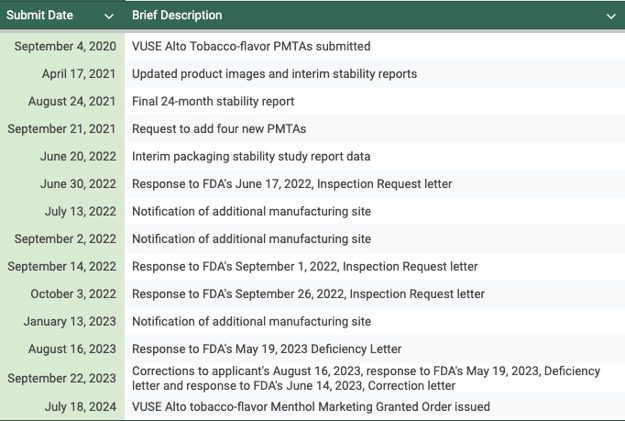Open the Submit Date column dropdown arrow
Screen dimensions: 625x421
109,16
